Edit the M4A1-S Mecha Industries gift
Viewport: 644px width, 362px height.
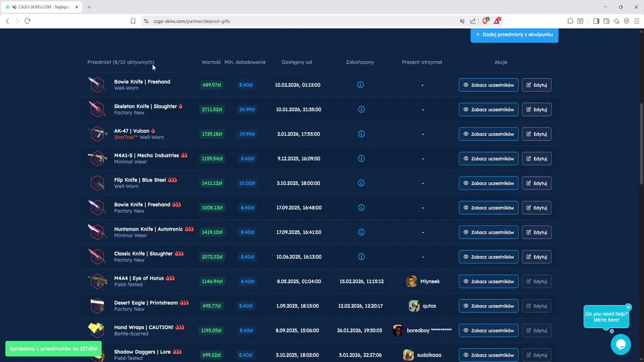click(536, 159)
